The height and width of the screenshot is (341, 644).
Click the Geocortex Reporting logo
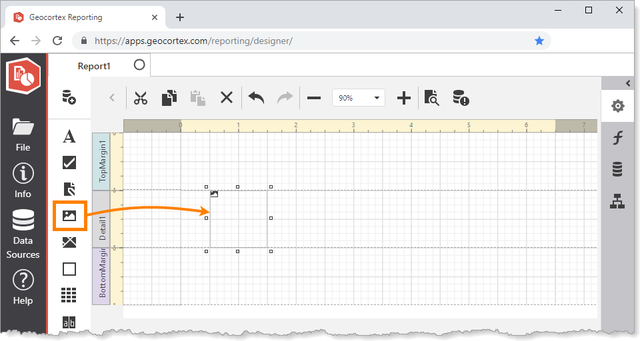(23, 76)
